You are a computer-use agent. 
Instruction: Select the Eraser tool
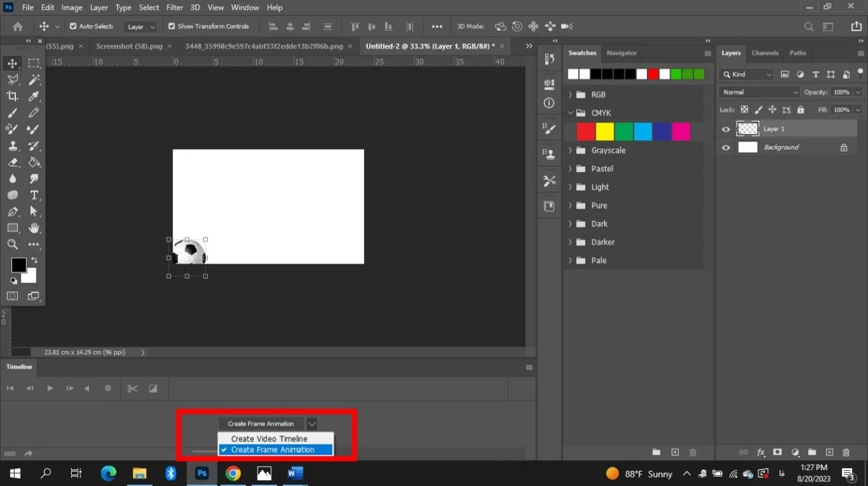coord(13,162)
